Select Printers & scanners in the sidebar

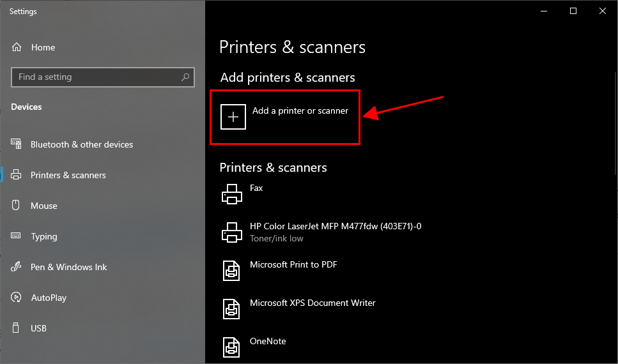(x=68, y=175)
